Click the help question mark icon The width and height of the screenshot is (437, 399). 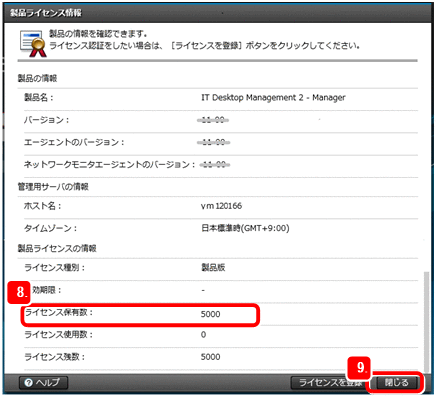click(x=29, y=383)
